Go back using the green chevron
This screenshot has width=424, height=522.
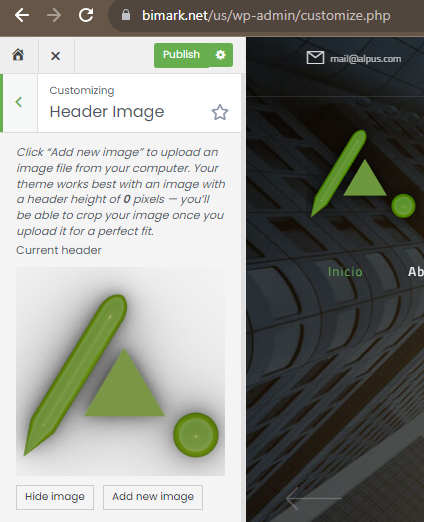19,102
